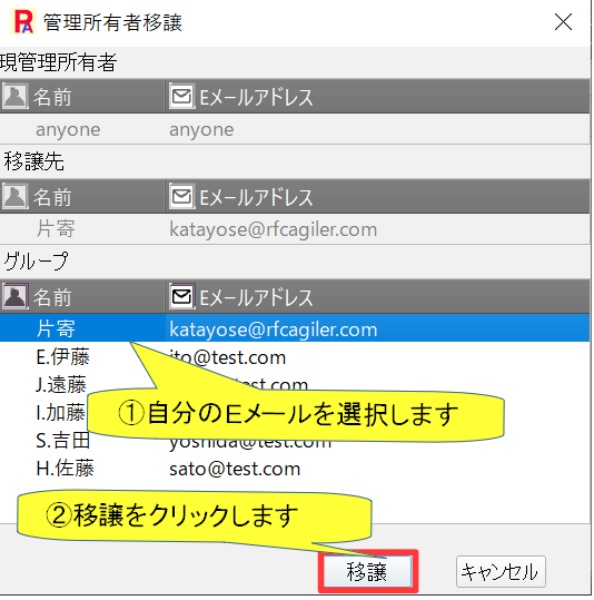Screen dimensions: 594x600
Task: Click the person icon in 現管理所有者 header
Action: (15, 96)
